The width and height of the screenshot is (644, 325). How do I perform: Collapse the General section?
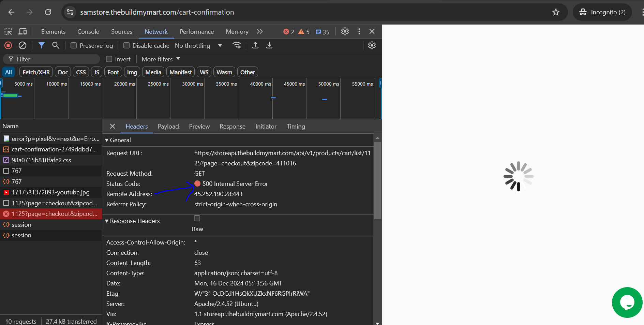[x=118, y=140]
